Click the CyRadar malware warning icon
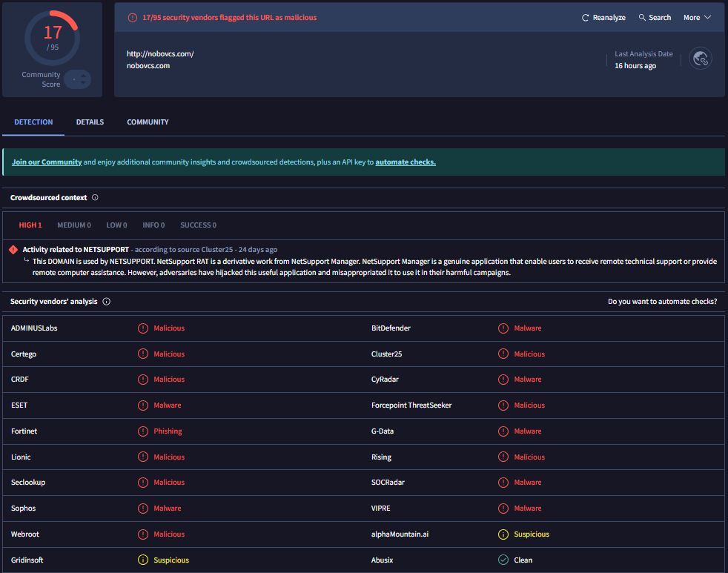 [x=503, y=380]
